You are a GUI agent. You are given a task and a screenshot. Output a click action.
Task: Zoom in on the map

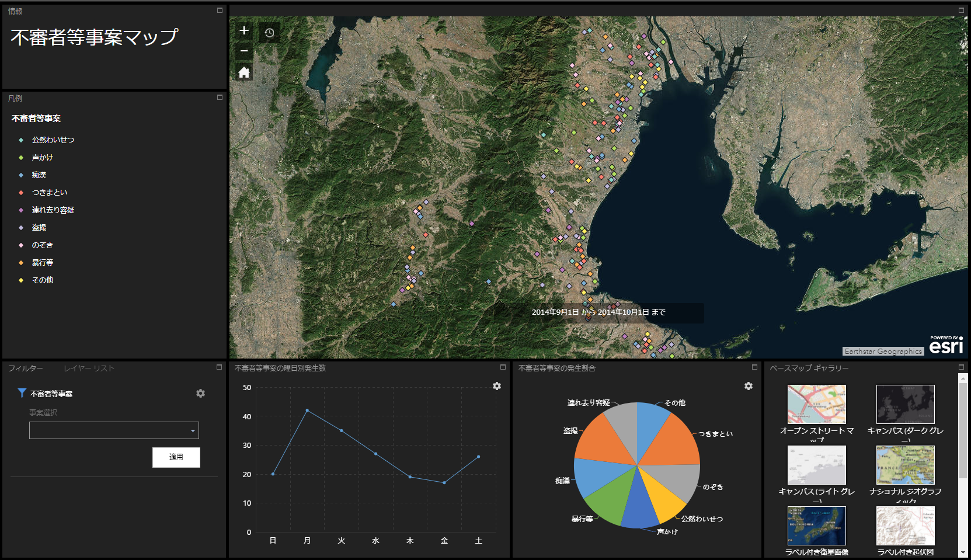244,31
